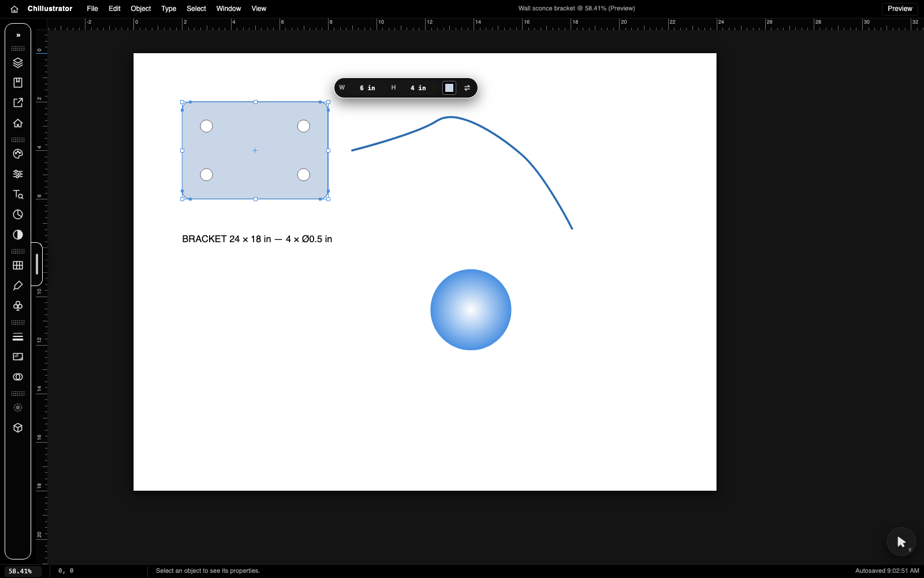
Task: Click the height field showing 4 in
Action: tap(418, 88)
